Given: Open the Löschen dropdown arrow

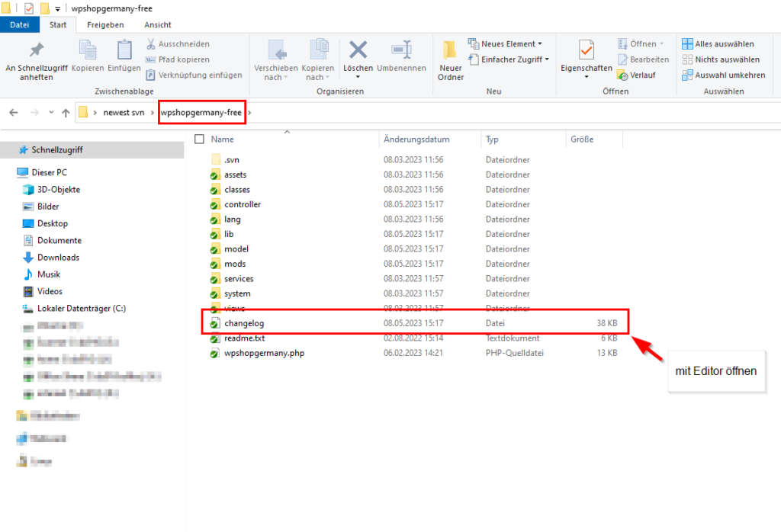Looking at the screenshot, I should pos(358,77).
